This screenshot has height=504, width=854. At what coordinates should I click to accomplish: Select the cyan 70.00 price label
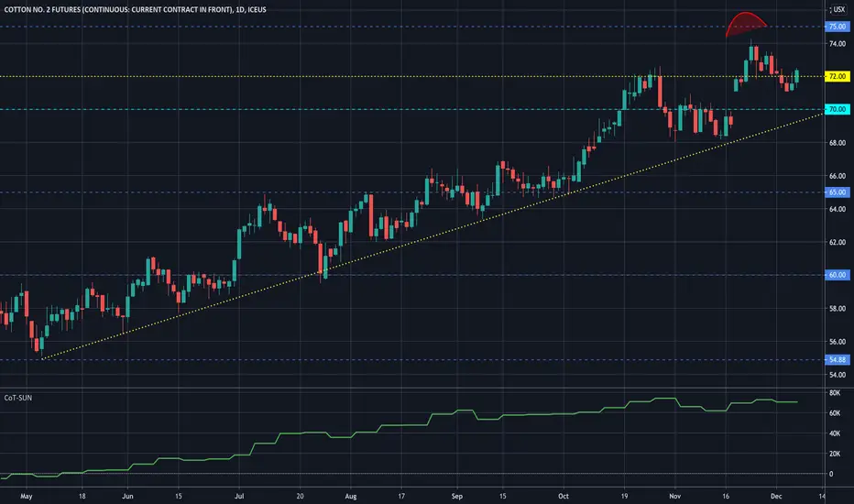pos(838,110)
